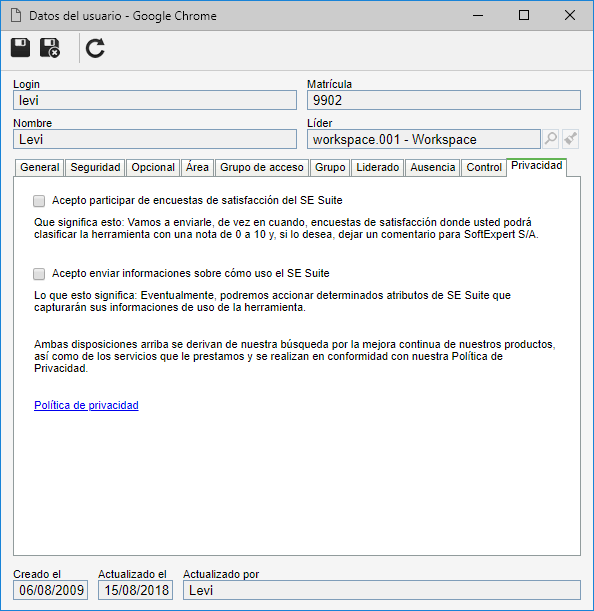
Task: Click the Actualizado el date field
Action: (136, 590)
